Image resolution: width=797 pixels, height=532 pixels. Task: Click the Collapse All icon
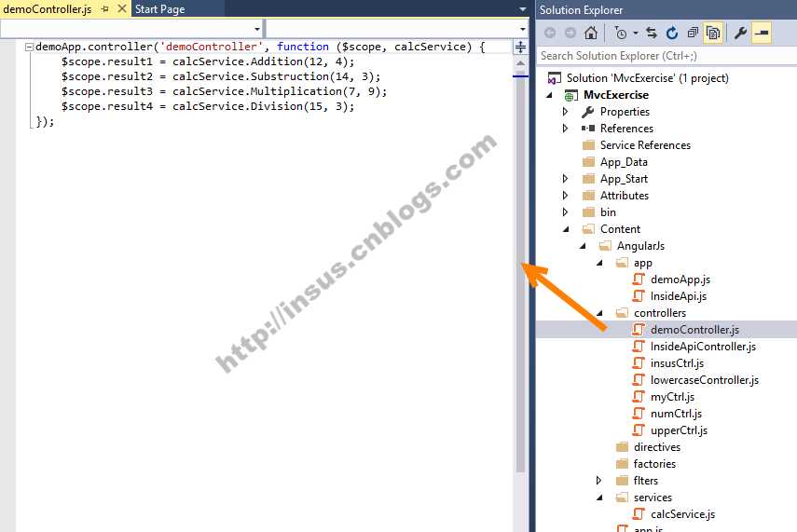point(693,33)
